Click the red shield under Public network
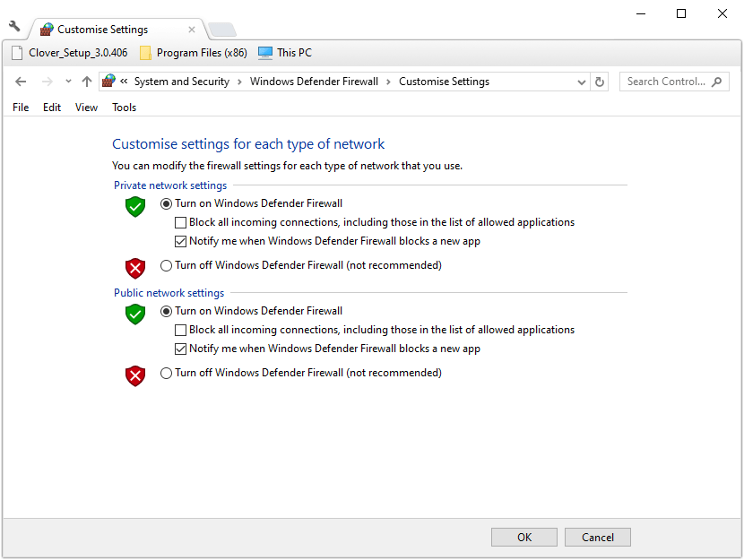This screenshot has height=560, width=744. point(135,376)
